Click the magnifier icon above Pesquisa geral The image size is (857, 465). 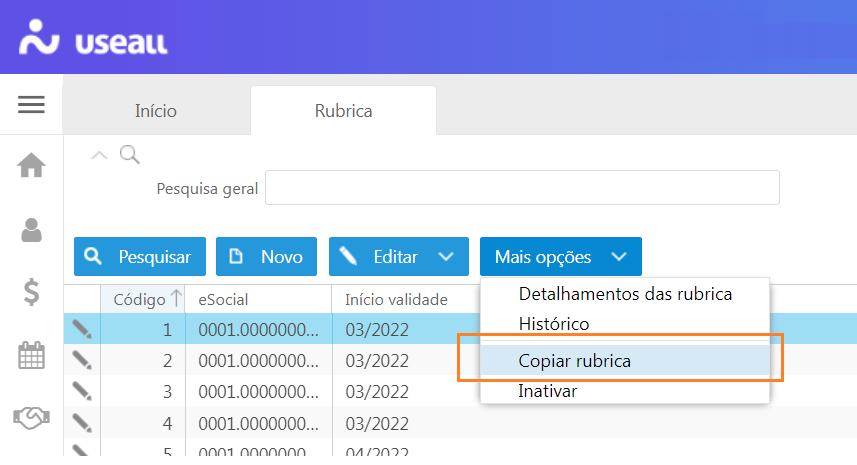[x=130, y=155]
